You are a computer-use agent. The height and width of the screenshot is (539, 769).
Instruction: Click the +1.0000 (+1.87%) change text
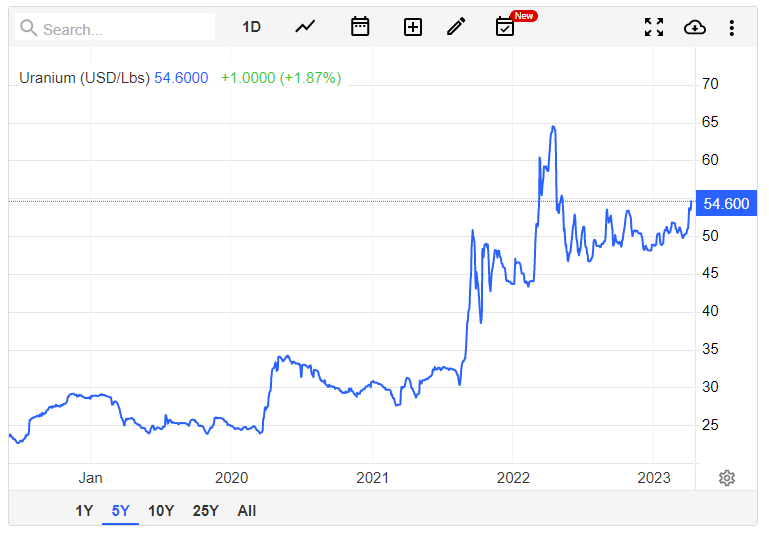281,78
